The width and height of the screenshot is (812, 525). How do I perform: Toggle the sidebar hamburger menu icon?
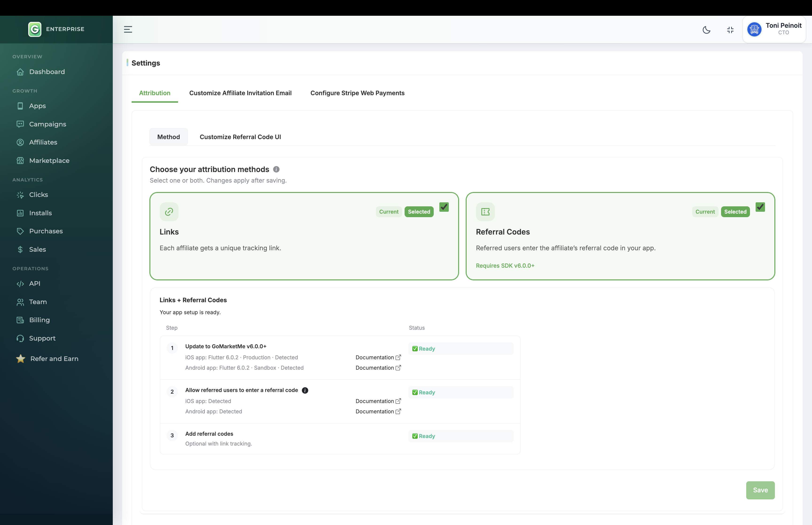(x=128, y=29)
